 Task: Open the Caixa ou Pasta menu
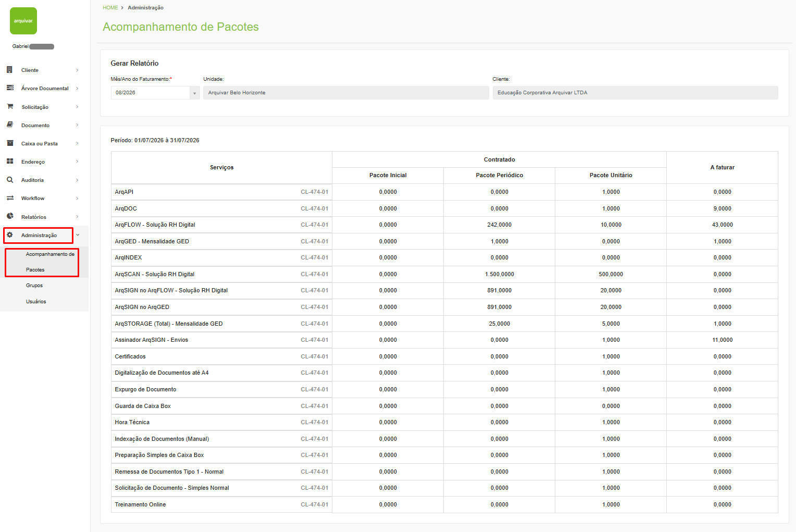pos(40,144)
